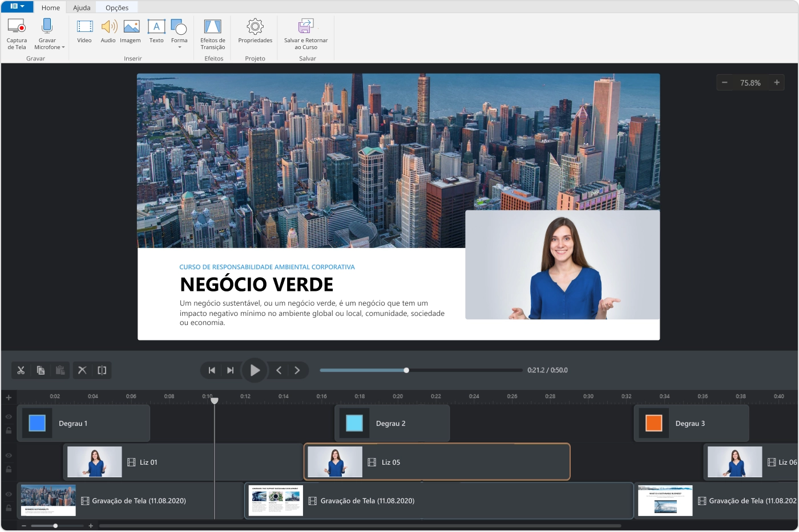Expand the Gravar Microfone dropdown
Viewport: 799px width, 532px height.
[x=63, y=47]
